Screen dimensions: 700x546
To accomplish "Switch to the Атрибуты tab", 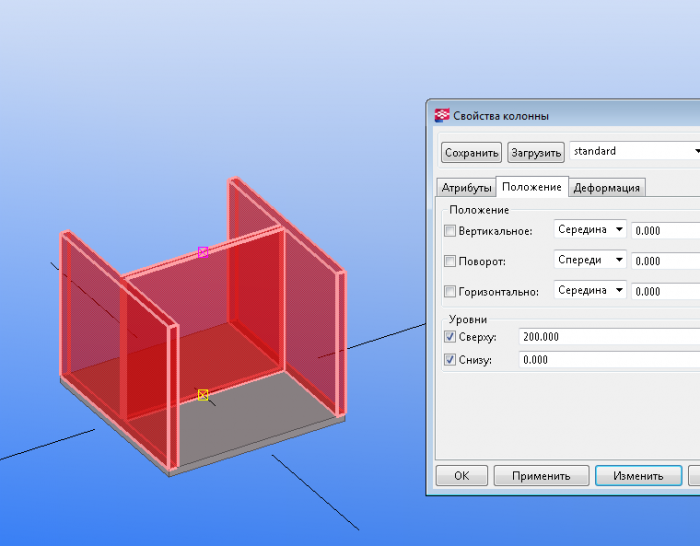I will 466,188.
